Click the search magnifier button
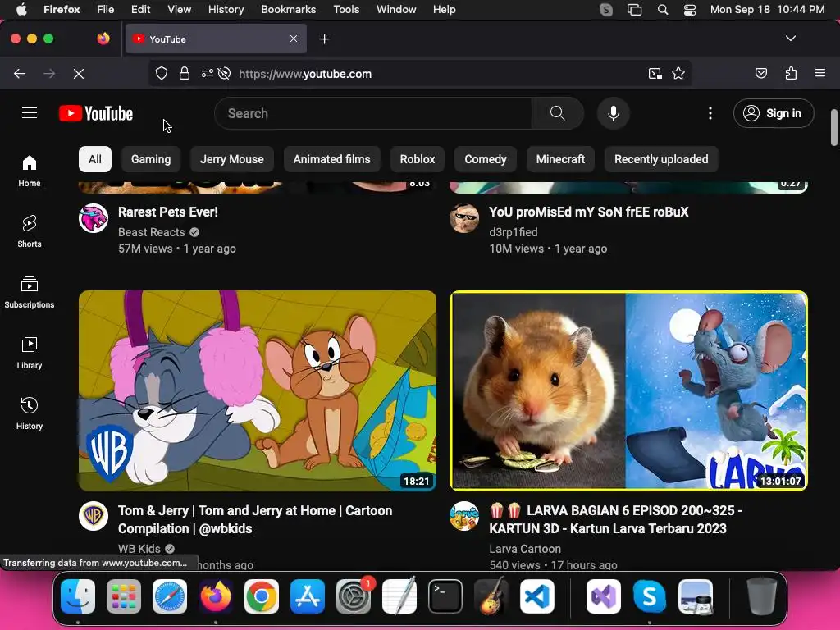Viewport: 840px width, 630px height. [x=557, y=113]
